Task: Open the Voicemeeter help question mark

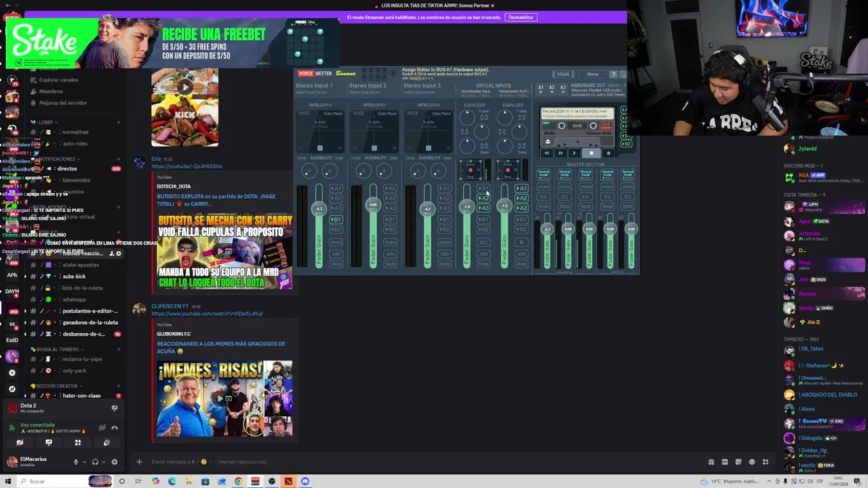Action: (613, 74)
